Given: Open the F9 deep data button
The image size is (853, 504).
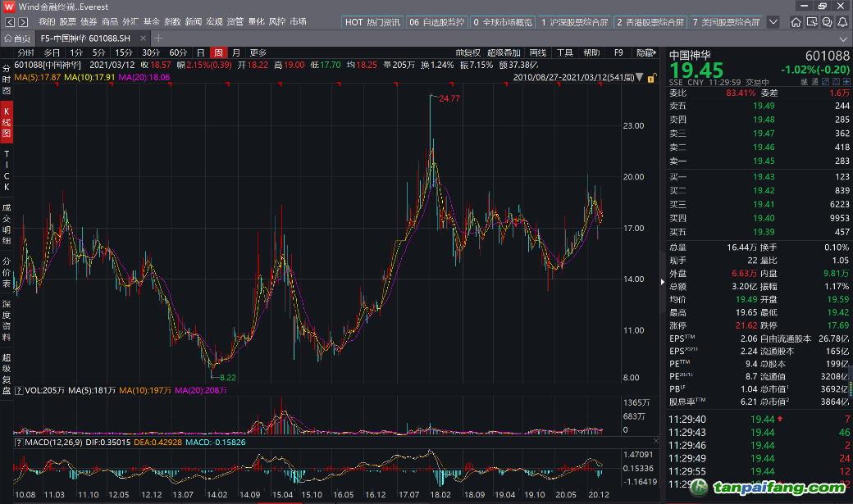Looking at the screenshot, I should coord(618,52).
